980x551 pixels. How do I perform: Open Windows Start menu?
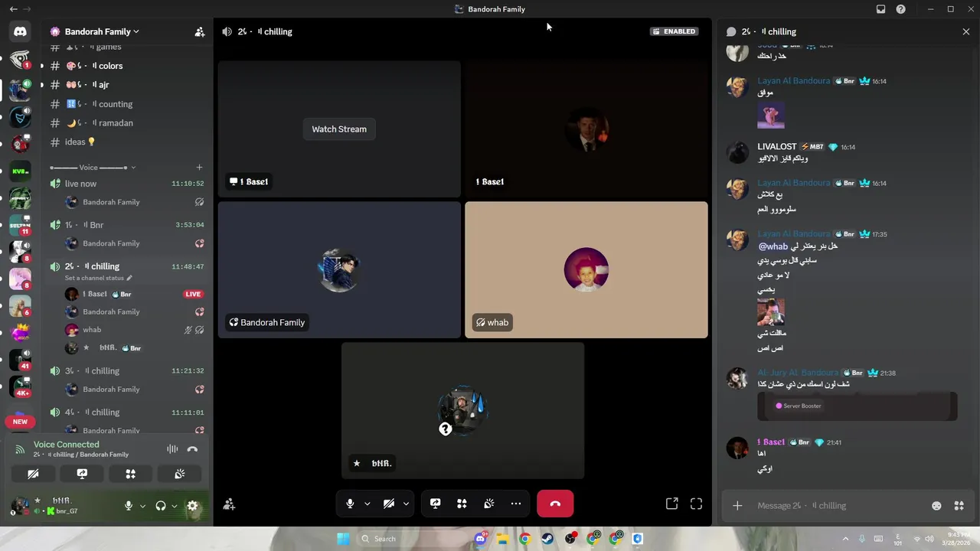344,539
